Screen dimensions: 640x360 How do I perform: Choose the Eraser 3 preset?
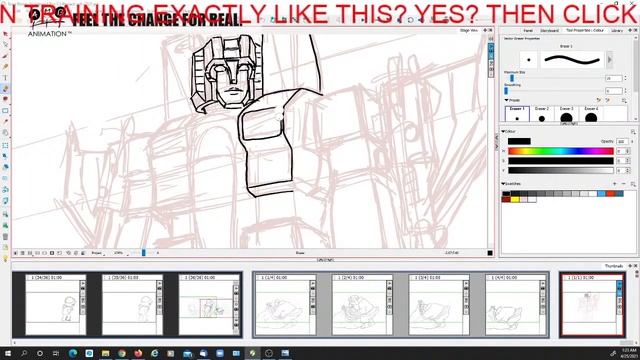coord(566,113)
